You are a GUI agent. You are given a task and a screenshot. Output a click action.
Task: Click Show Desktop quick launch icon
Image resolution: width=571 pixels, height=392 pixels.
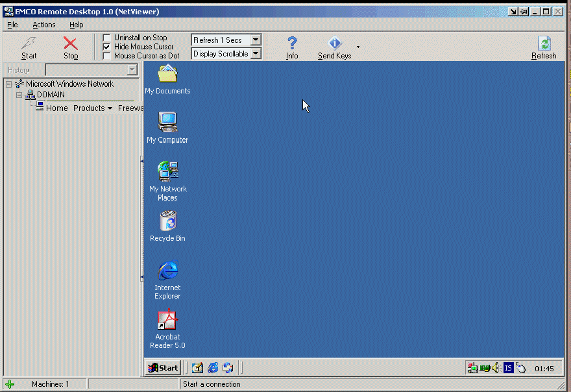coord(197,368)
